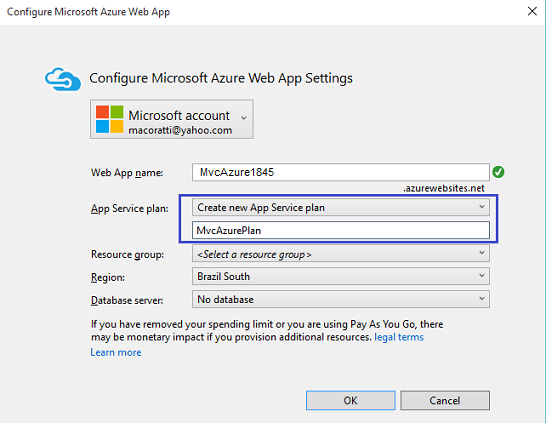The width and height of the screenshot is (546, 423).
Task: Open the Brazil South region dropdown
Action: click(x=341, y=276)
